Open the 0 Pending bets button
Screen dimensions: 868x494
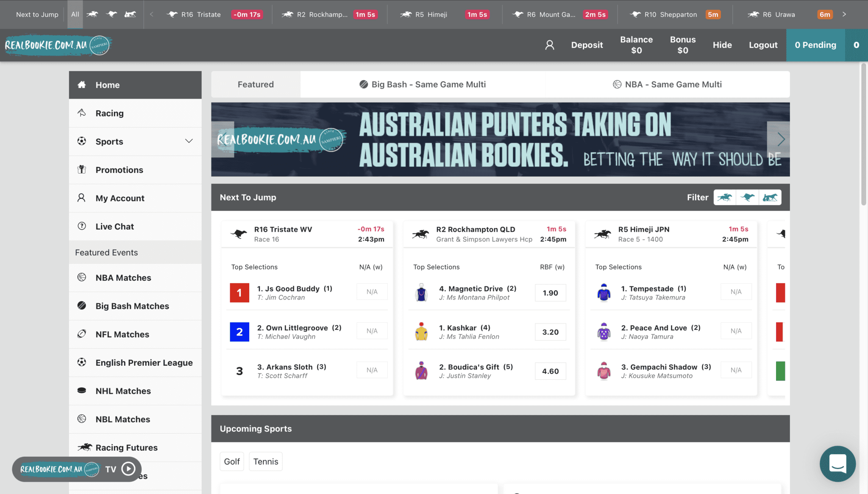pyautogui.click(x=815, y=45)
